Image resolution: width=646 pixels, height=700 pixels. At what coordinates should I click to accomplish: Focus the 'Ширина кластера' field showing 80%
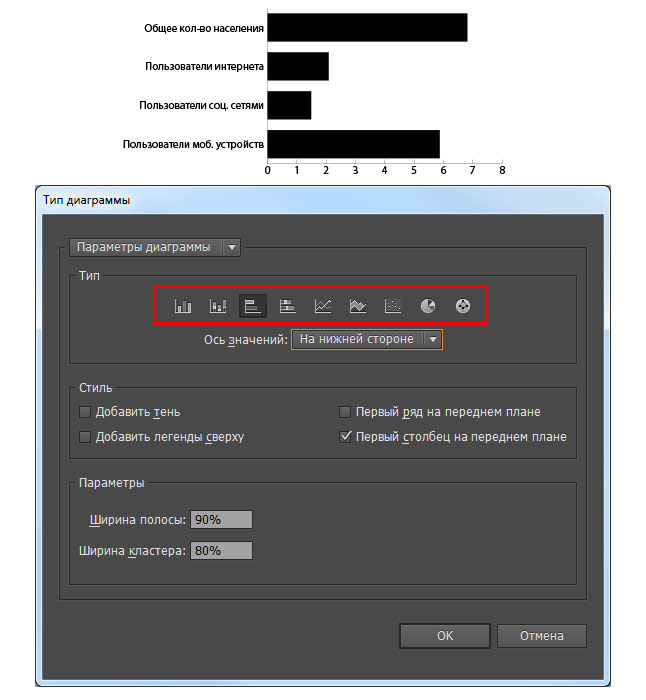(x=222, y=550)
